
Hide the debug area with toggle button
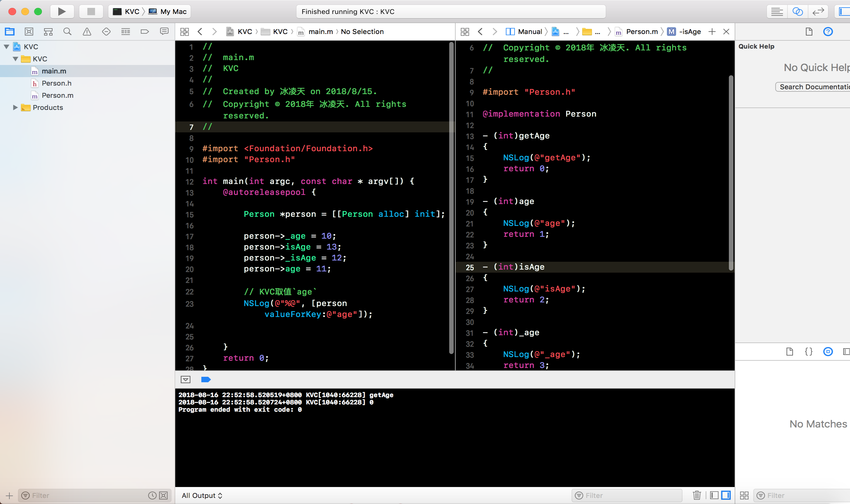(x=185, y=379)
